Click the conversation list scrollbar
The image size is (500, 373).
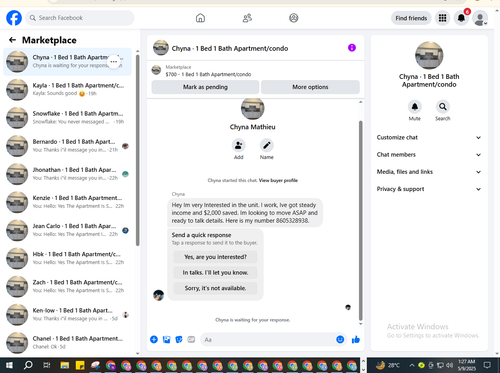(x=138, y=150)
